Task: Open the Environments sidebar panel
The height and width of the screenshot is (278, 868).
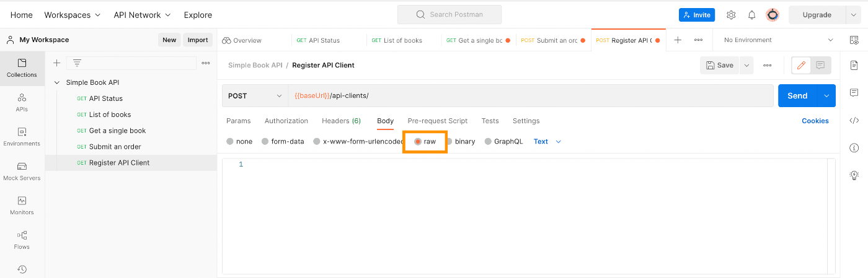Action: pos(22,137)
